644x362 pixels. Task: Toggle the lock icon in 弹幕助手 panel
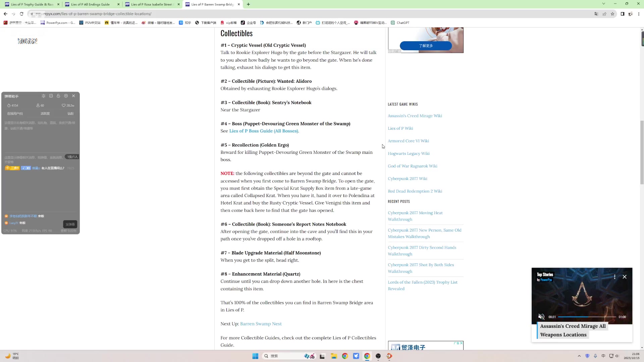58,96
